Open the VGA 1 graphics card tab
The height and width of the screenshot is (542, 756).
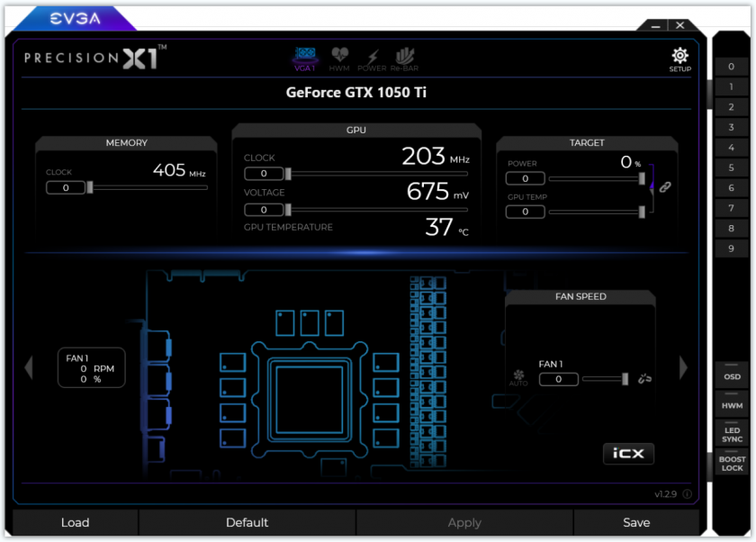click(305, 59)
